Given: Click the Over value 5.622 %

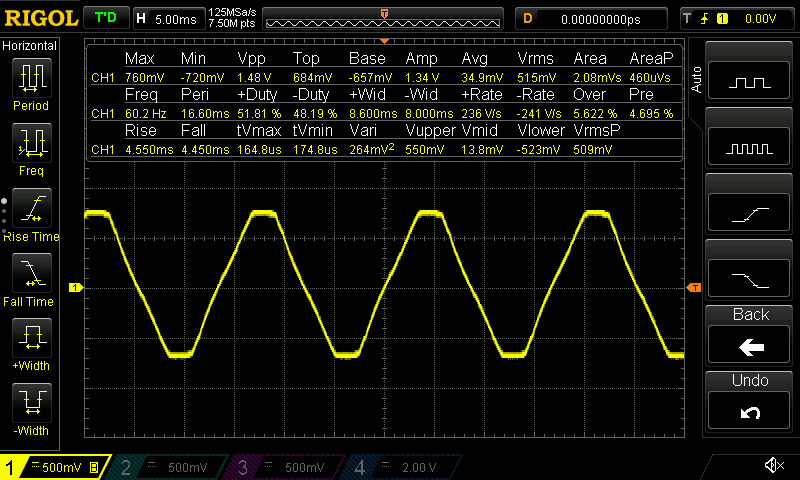Looking at the screenshot, I should [x=595, y=114].
